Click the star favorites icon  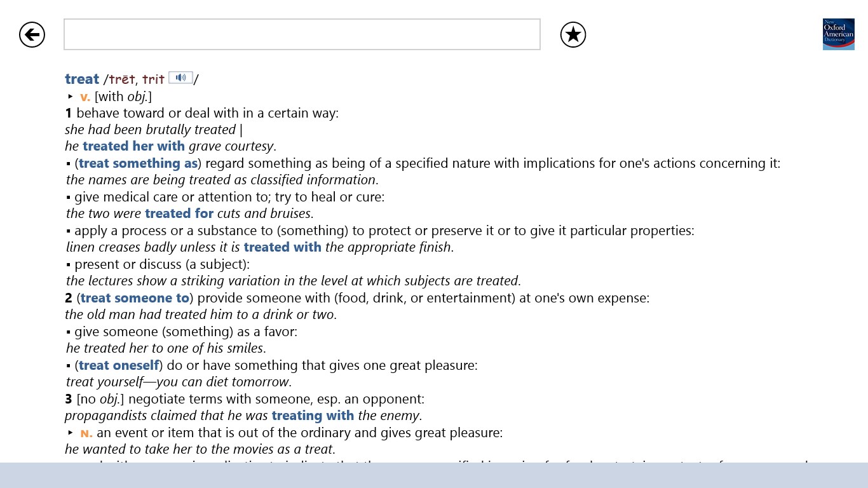(x=573, y=34)
